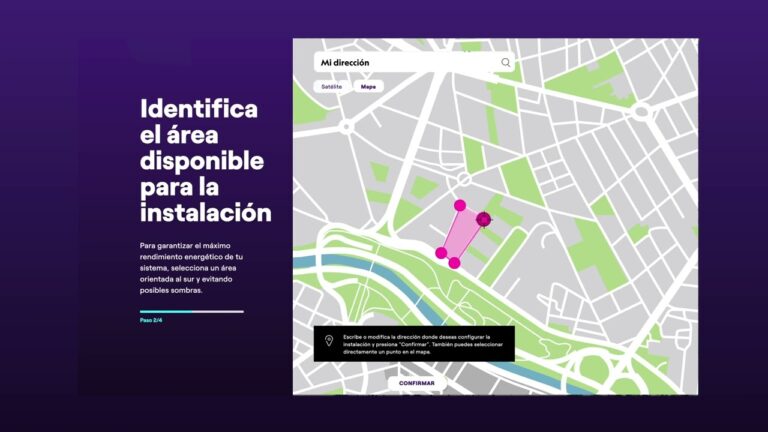Image resolution: width=768 pixels, height=432 pixels.
Task: Click the Identifica el área heading
Action: tap(204, 160)
